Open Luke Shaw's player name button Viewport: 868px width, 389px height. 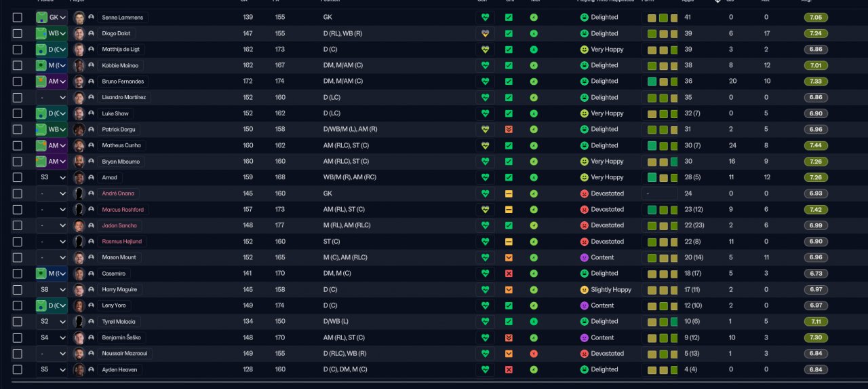tap(115, 113)
